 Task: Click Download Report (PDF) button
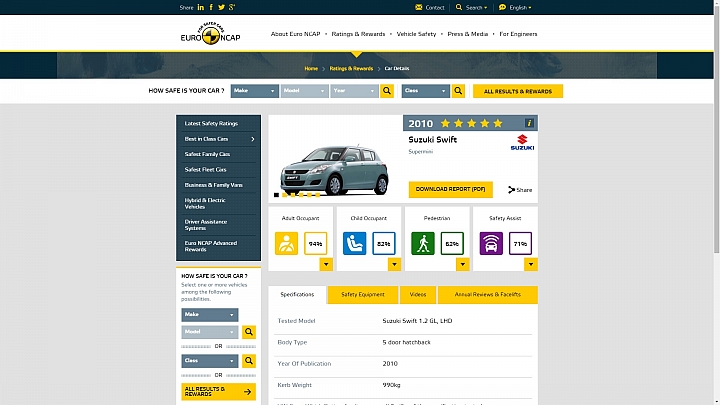pos(450,189)
